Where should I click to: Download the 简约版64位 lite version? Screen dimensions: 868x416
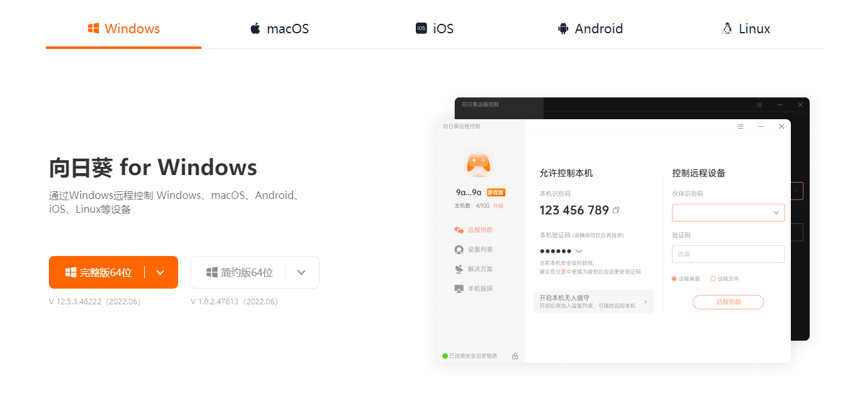(239, 272)
